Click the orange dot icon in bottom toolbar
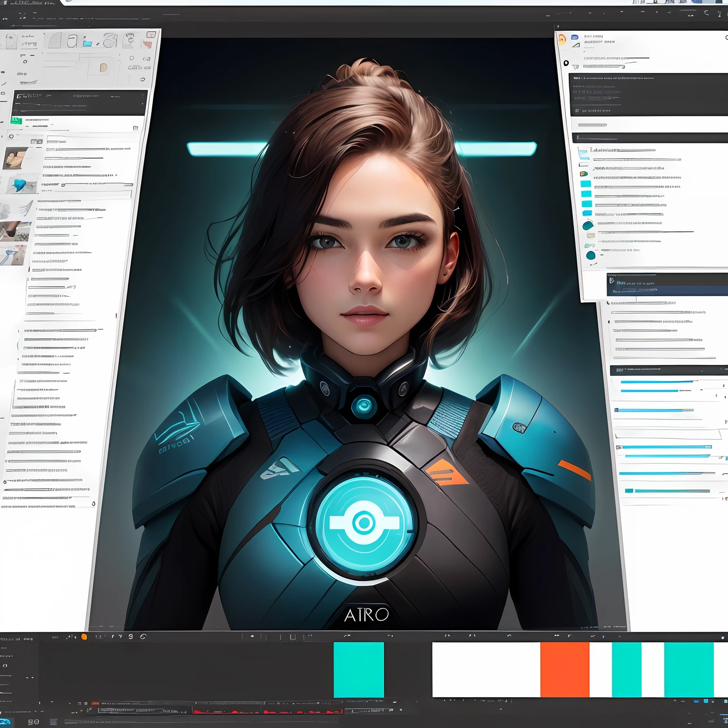 point(84,637)
